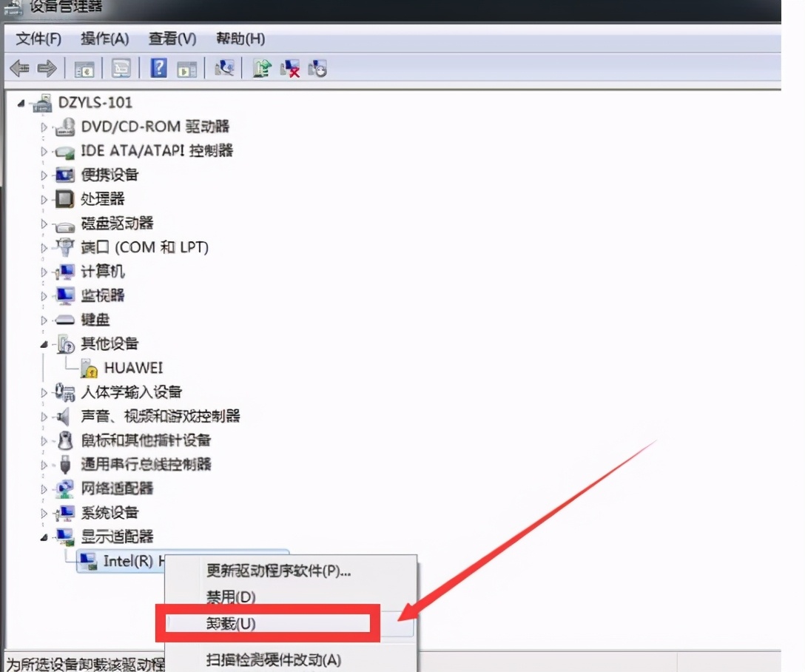Viewport: 805px width, 672px height.
Task: Expand the 网络适配器 tree node
Action: 44,488
